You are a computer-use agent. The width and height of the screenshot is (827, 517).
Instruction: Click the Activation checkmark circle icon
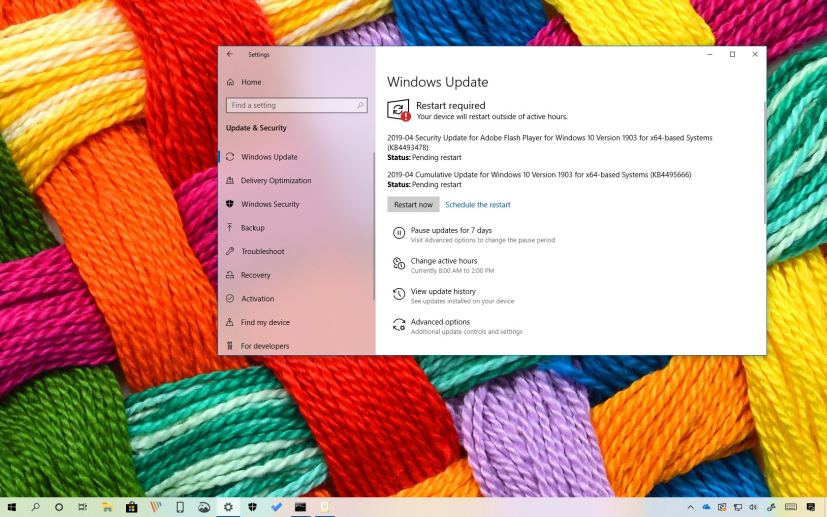click(230, 298)
